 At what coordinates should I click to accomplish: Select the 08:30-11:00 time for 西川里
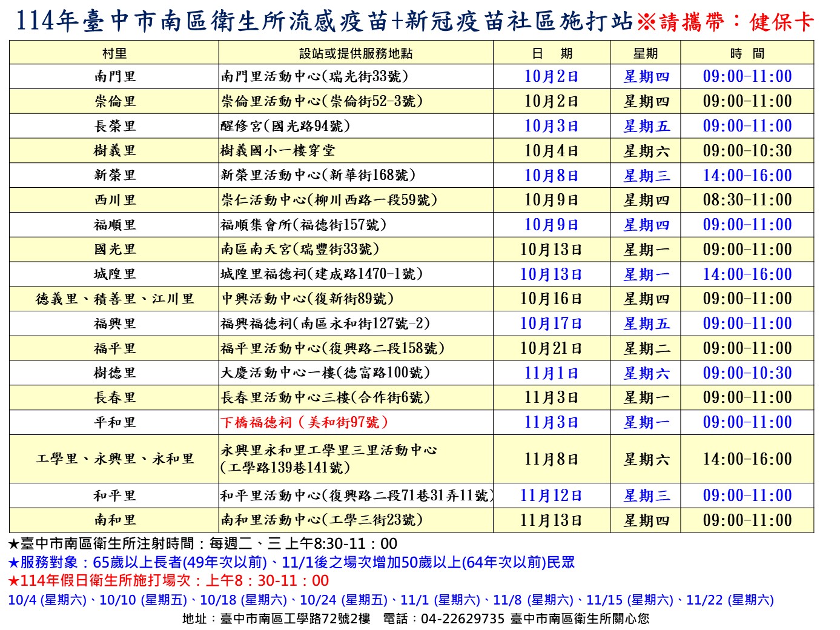[747, 200]
